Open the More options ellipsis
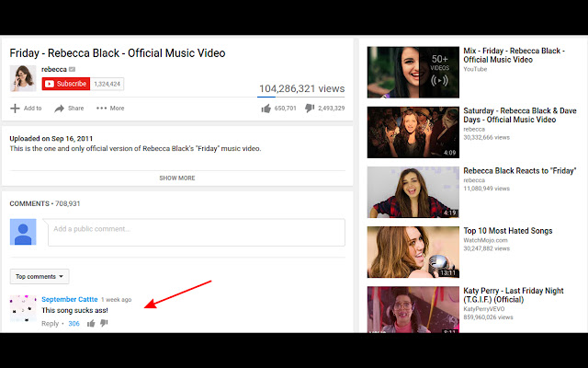Image resolution: width=588 pixels, height=368 pixels. pyautogui.click(x=101, y=109)
